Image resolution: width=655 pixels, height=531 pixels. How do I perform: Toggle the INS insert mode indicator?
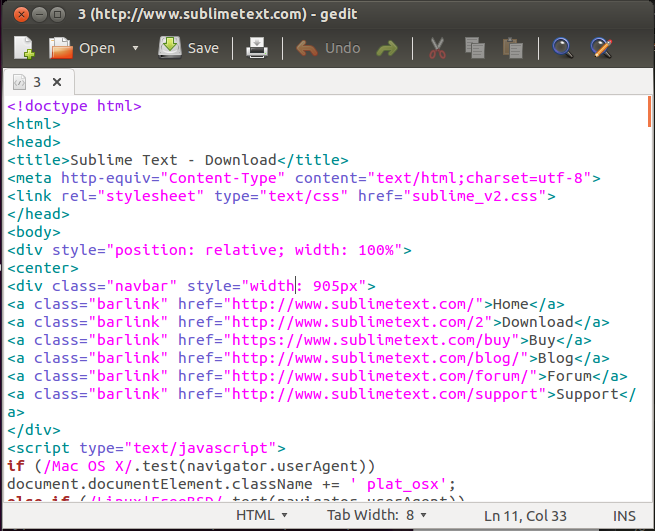(624, 516)
